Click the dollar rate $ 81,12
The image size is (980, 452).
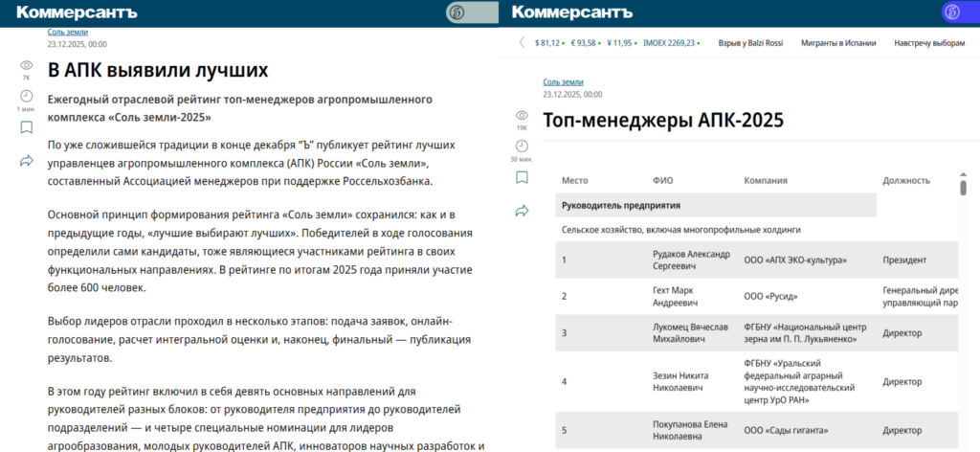[x=549, y=43]
